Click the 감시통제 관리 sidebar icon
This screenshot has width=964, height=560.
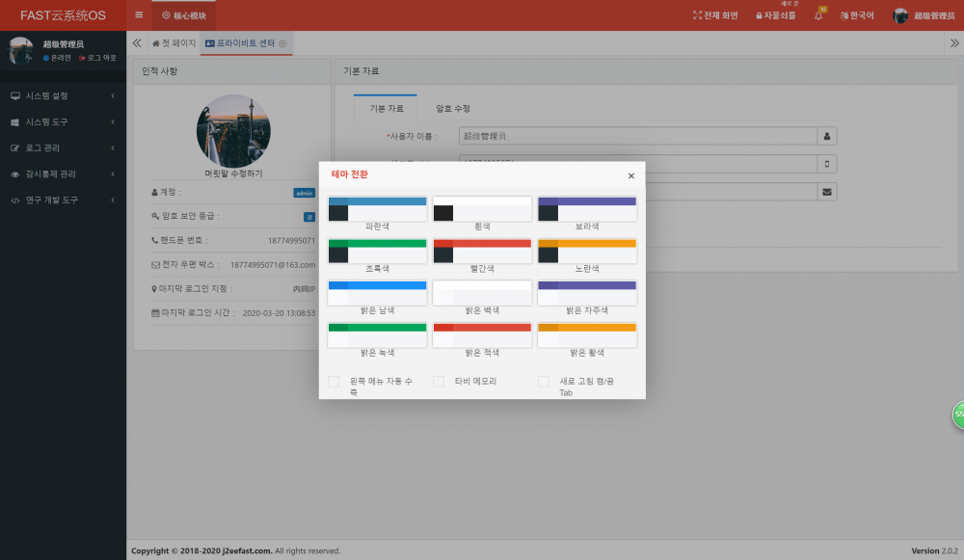pyautogui.click(x=16, y=173)
